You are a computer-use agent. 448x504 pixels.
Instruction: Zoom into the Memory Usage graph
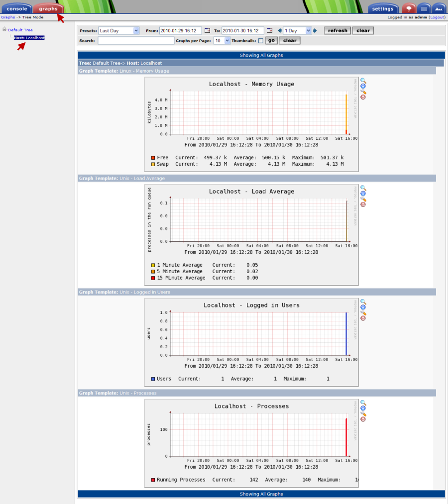click(x=363, y=80)
